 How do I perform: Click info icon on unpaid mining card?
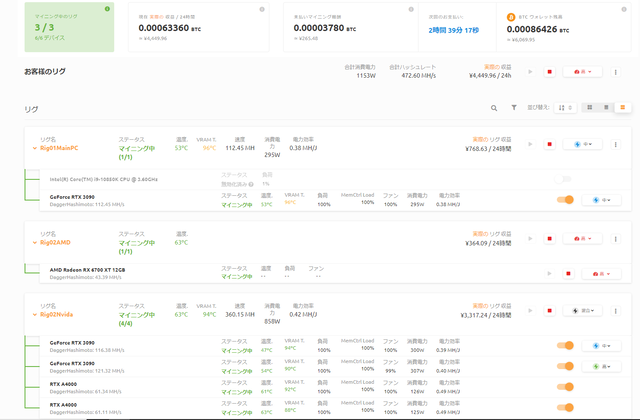(x=411, y=9)
